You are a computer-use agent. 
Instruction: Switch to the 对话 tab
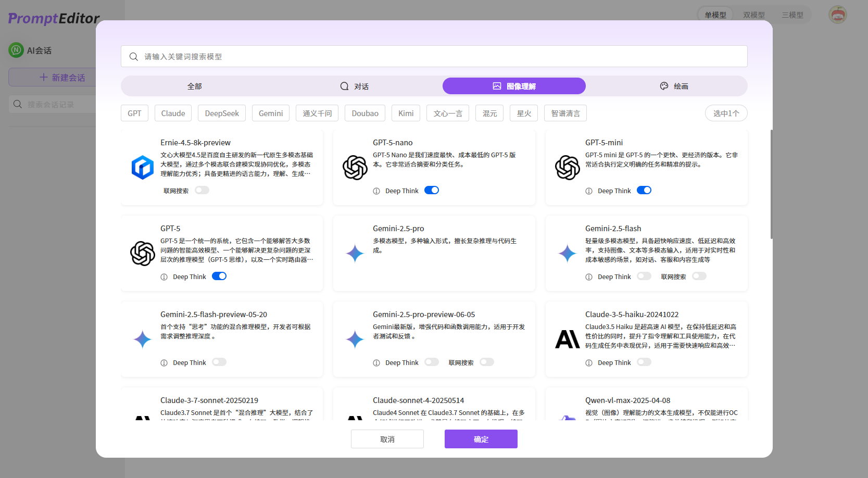point(355,85)
